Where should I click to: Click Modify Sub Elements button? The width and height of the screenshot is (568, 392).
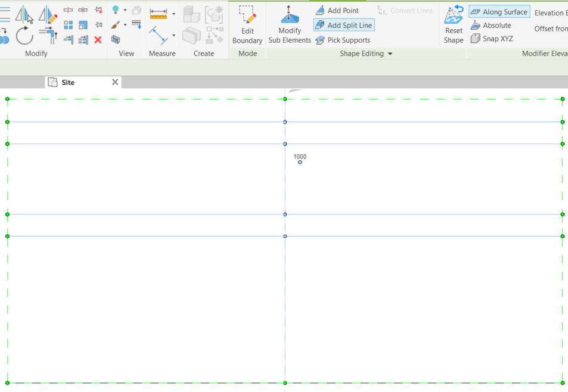tap(290, 24)
